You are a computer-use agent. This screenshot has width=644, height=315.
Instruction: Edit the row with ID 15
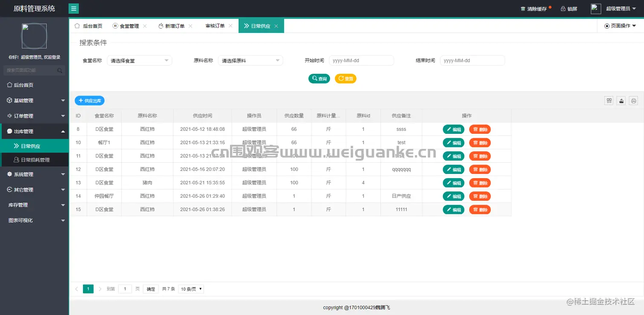454,210
